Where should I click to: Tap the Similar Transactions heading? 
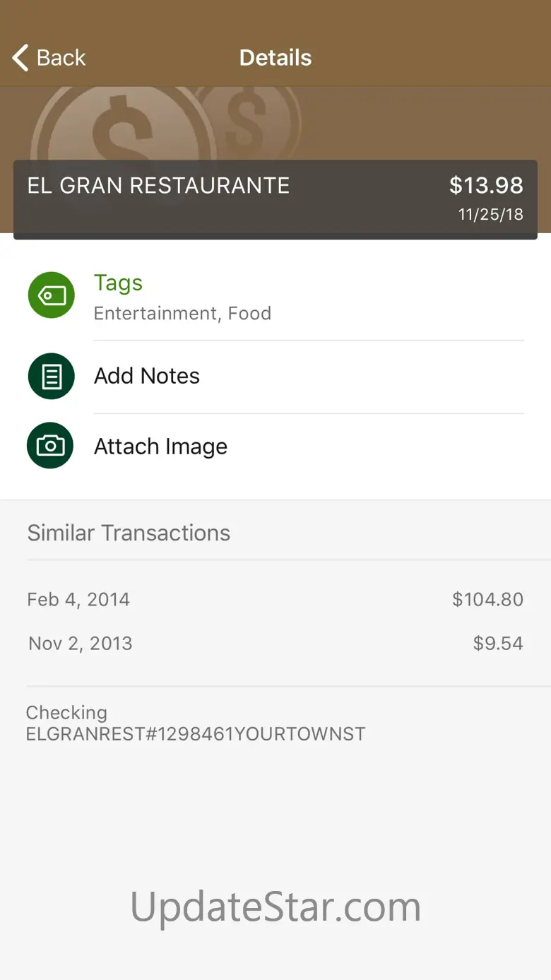(129, 533)
